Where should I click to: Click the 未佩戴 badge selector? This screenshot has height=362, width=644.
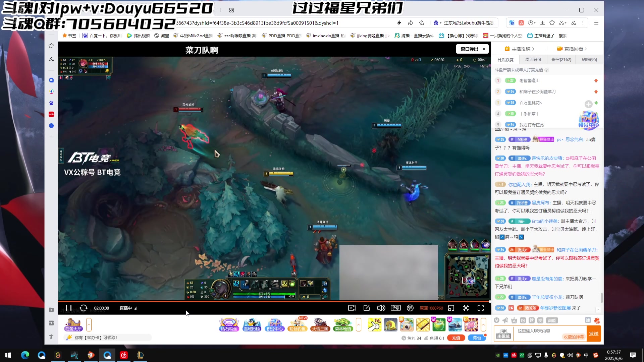[503, 334]
